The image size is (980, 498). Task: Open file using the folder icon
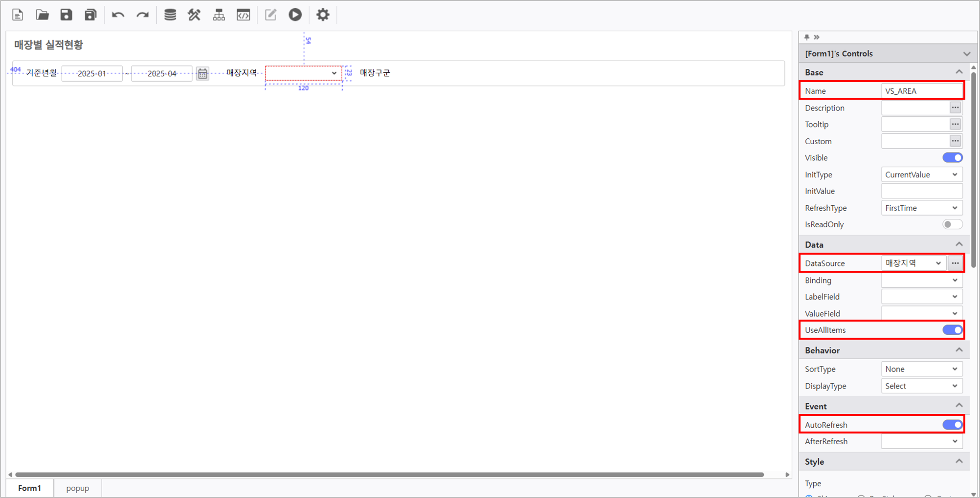pyautogui.click(x=43, y=15)
